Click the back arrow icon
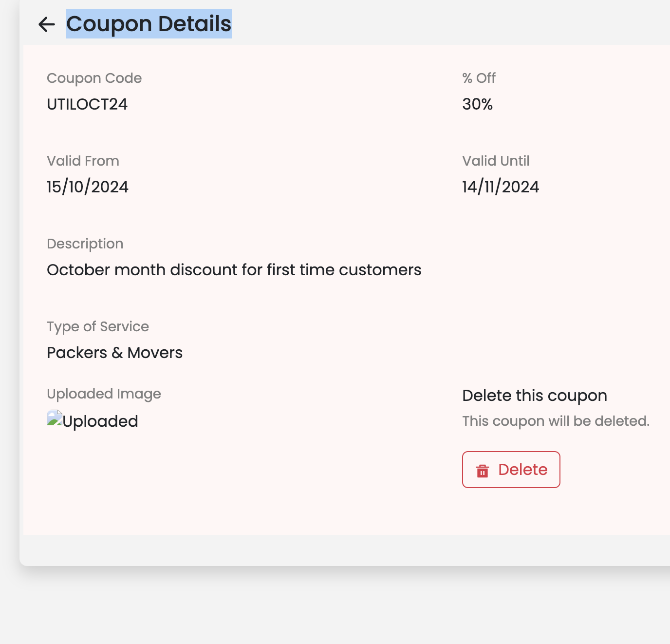This screenshot has height=644, width=670. point(47,24)
